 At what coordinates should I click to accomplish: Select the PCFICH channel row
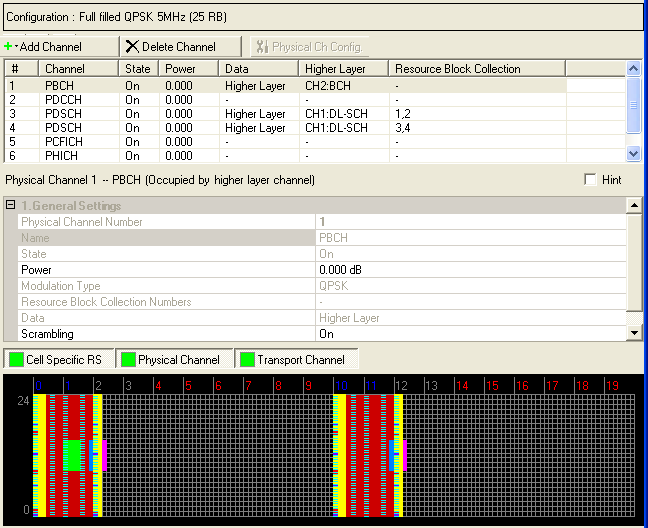point(65,142)
